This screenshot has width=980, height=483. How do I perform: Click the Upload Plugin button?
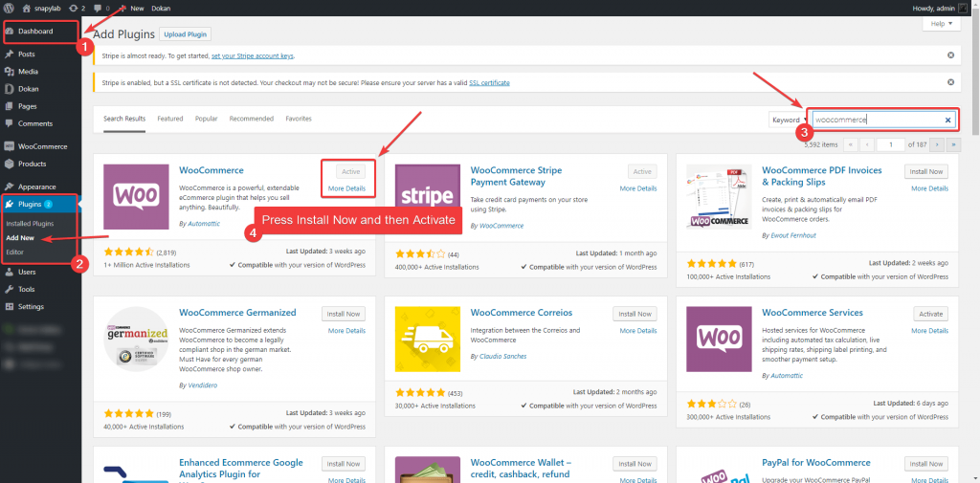pyautogui.click(x=186, y=34)
